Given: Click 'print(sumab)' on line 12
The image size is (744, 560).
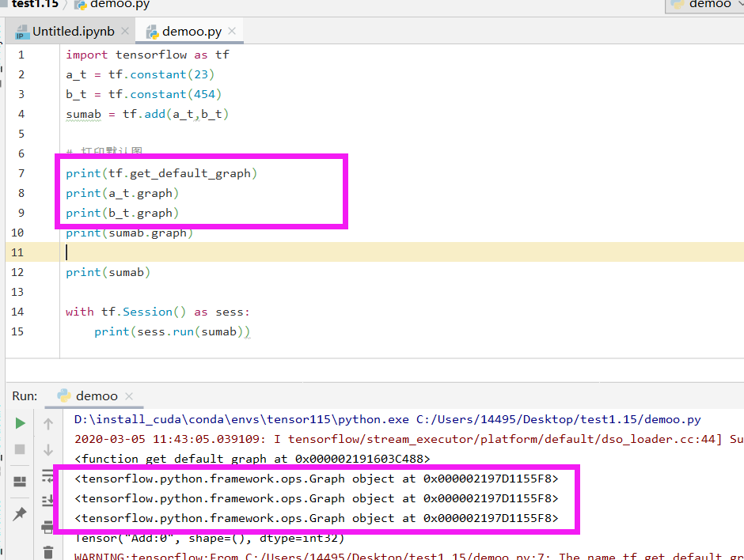Looking at the screenshot, I should (108, 273).
